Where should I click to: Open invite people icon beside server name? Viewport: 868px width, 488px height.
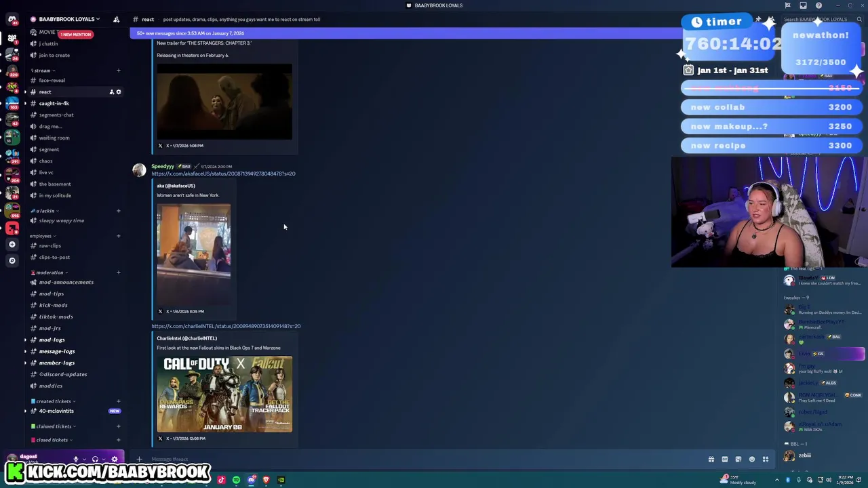coord(116,19)
